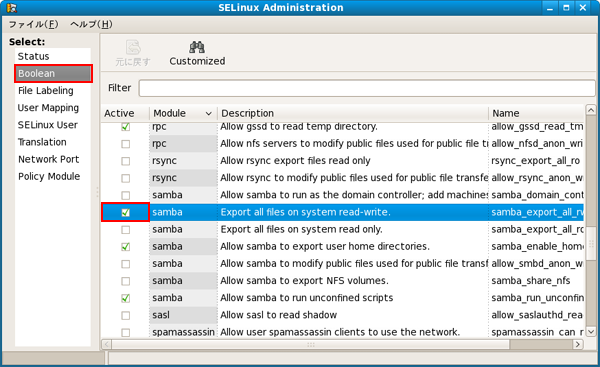The image size is (600, 367).
Task: Click the horizontal scrollbar left arrow
Action: [x=107, y=344]
